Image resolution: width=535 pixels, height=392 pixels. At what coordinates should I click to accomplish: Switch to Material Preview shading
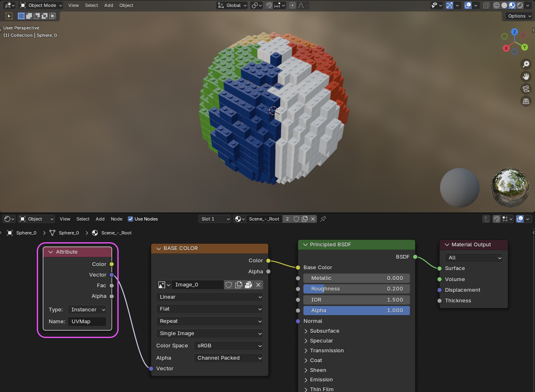coord(512,5)
